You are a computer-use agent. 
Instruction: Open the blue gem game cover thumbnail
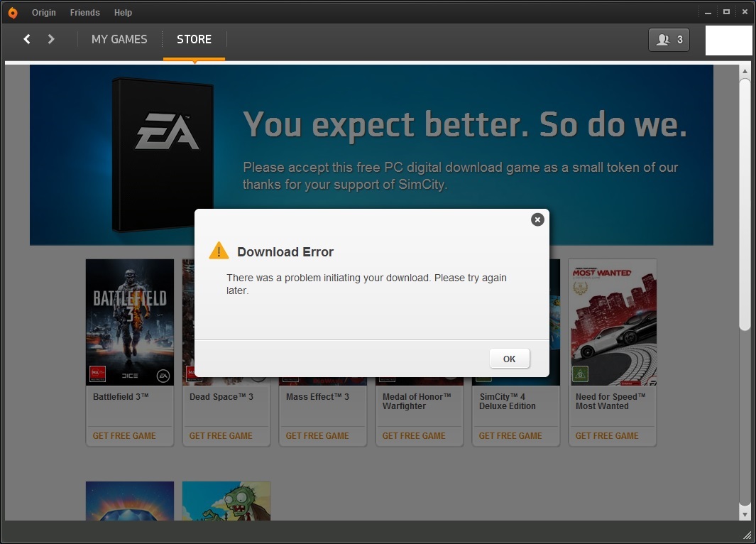(x=130, y=501)
